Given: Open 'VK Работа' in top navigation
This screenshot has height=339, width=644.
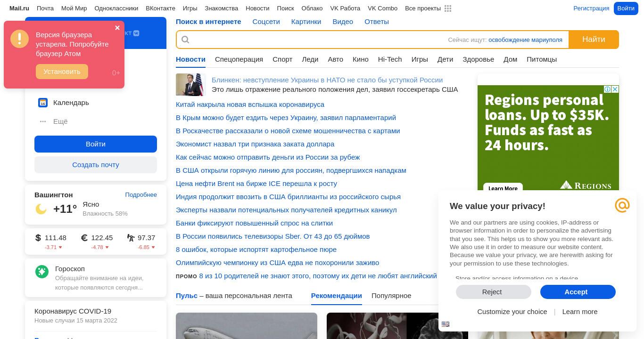Looking at the screenshot, I should point(345,8).
